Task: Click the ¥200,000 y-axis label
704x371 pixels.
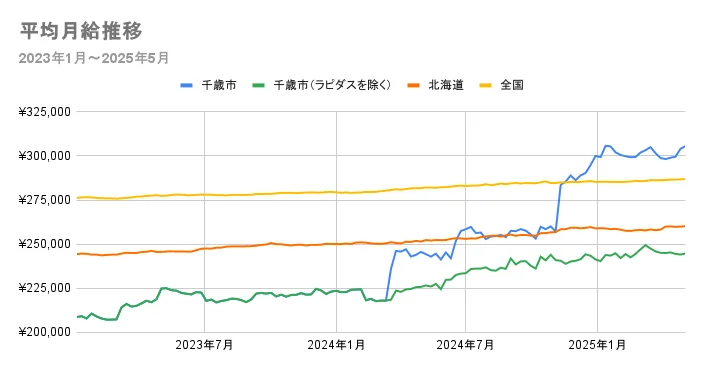Action: (x=45, y=332)
